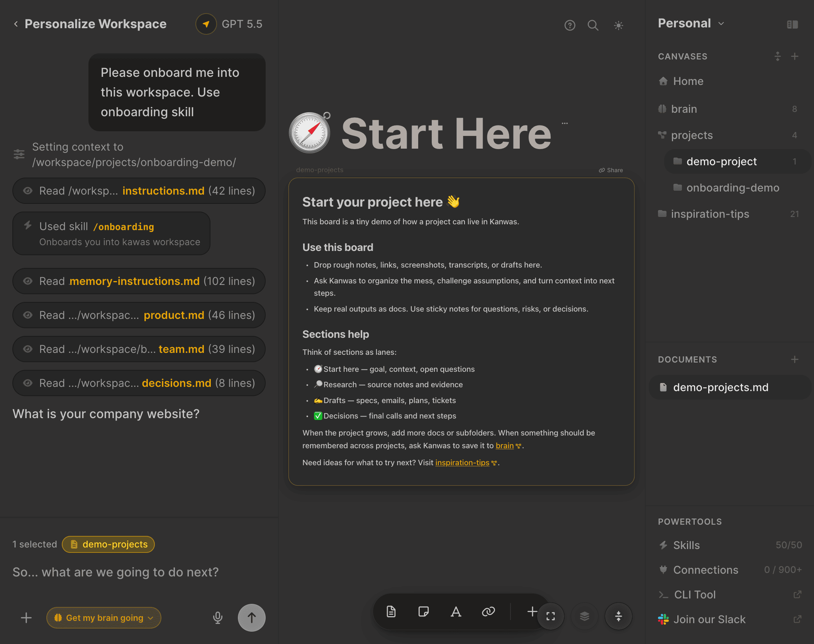
Task: Click Join our Slack link
Action: [x=730, y=619]
